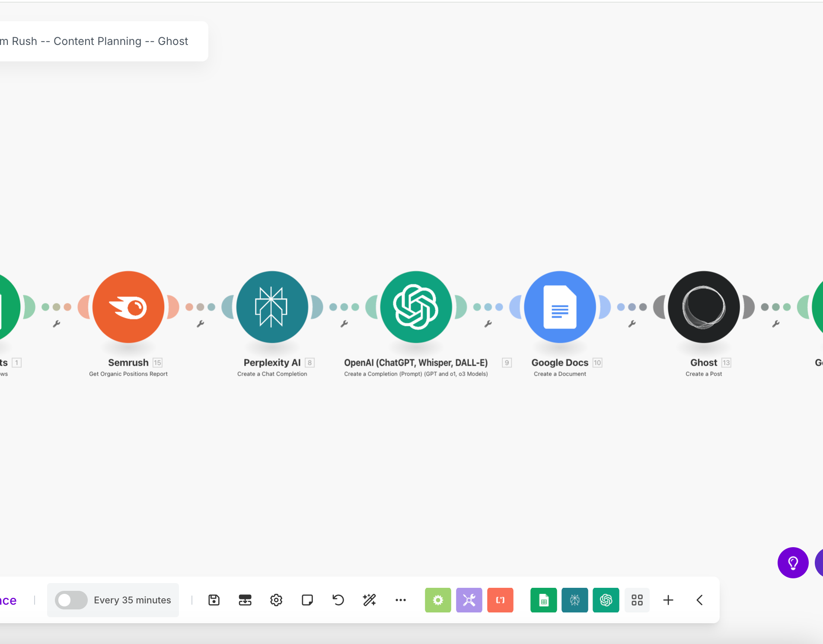
Task: Open the Ghost Create a Post module
Action: point(704,307)
